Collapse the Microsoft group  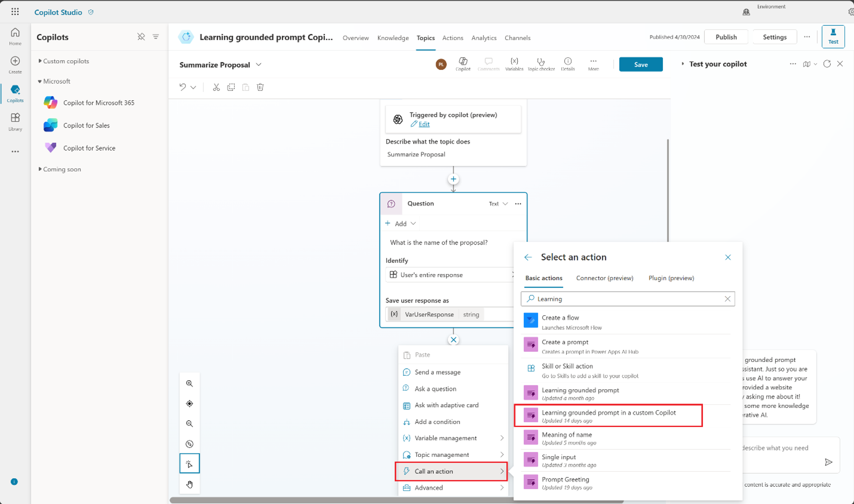pos(40,81)
